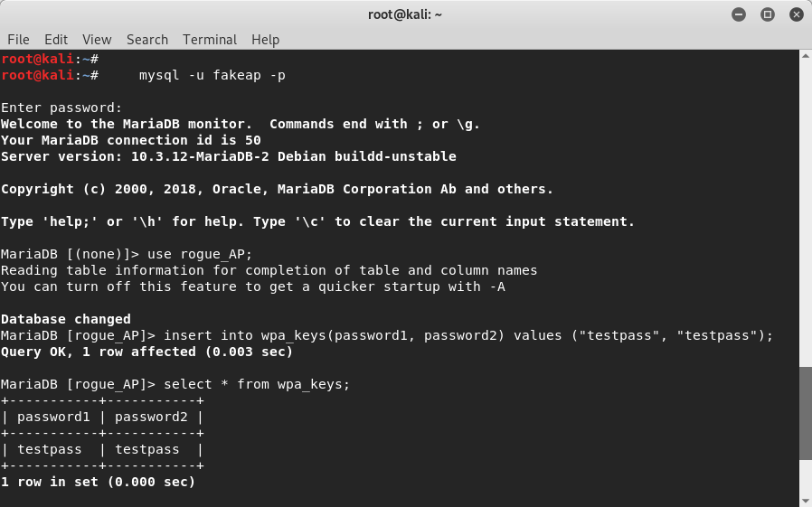
Task: Open the Search menu
Action: (147, 40)
